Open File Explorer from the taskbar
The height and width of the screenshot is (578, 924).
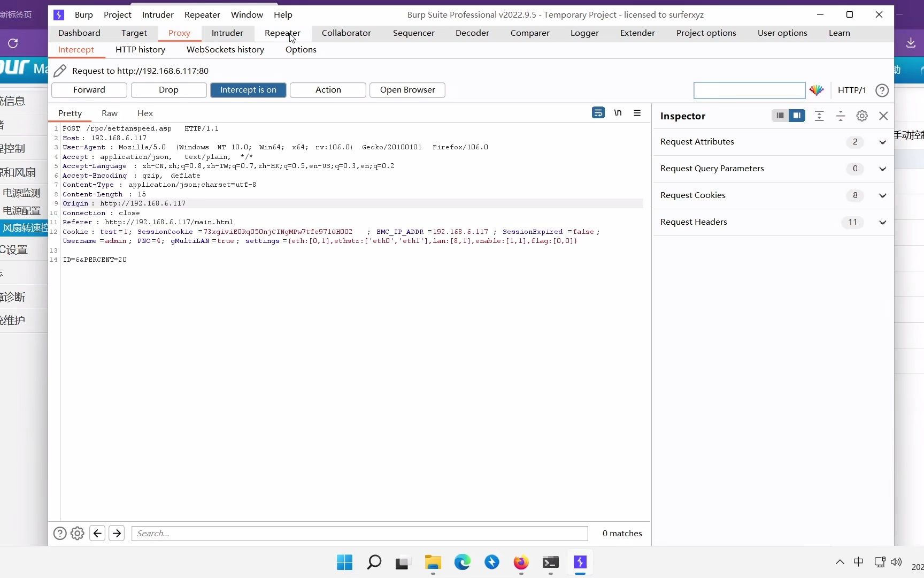pos(433,562)
